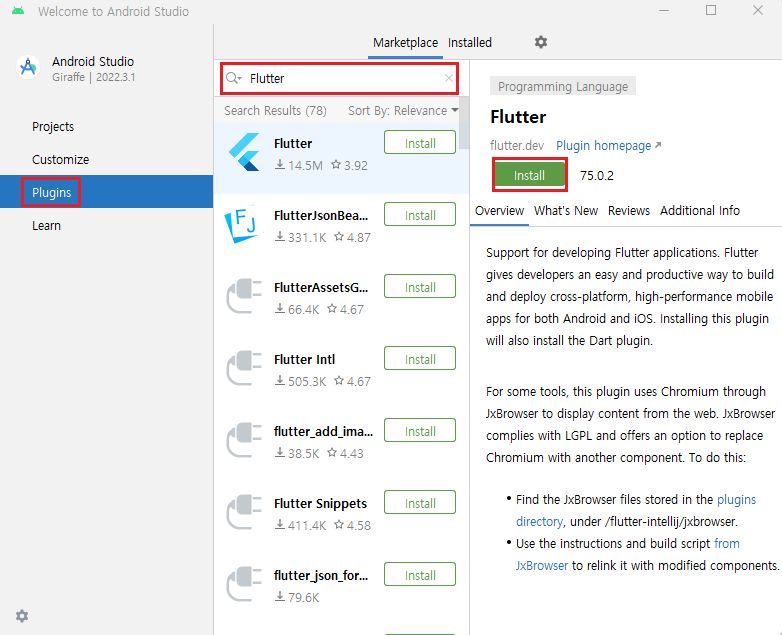Click the Flutter Intl plug icon
The height and width of the screenshot is (635, 782).
244,368
